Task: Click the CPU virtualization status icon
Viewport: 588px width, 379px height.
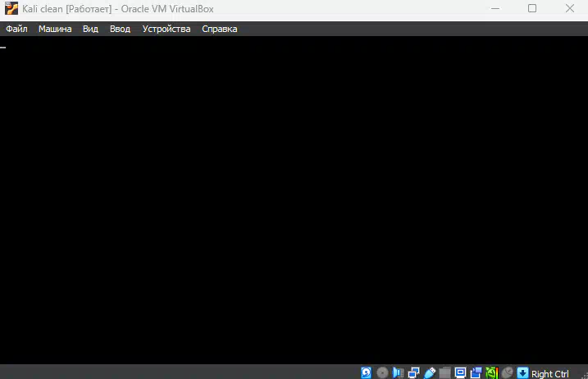Action: point(491,372)
